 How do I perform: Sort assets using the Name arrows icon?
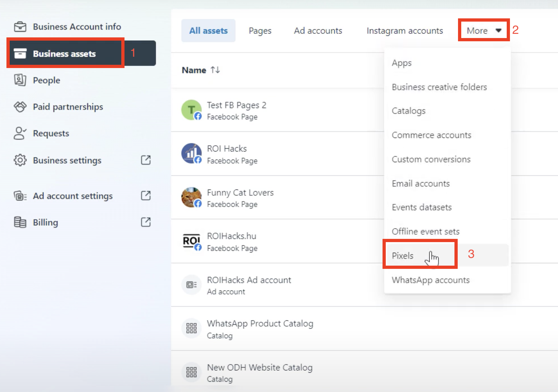tap(215, 70)
